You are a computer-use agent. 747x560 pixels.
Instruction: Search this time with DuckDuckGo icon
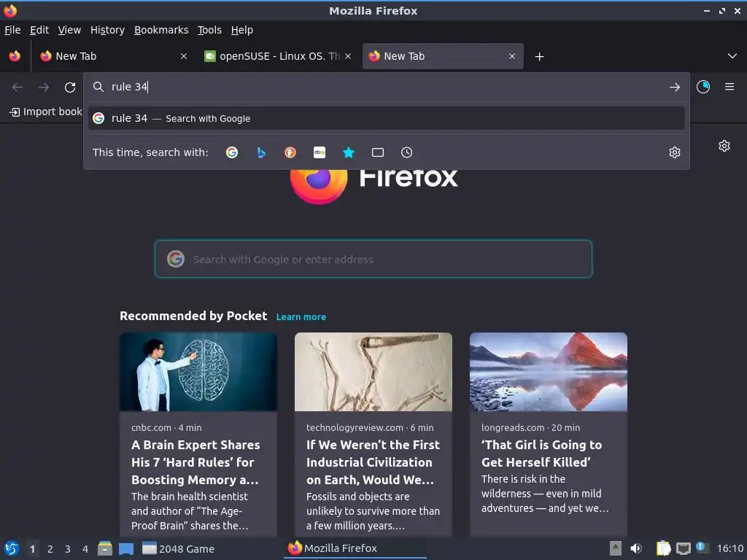pos(290,152)
